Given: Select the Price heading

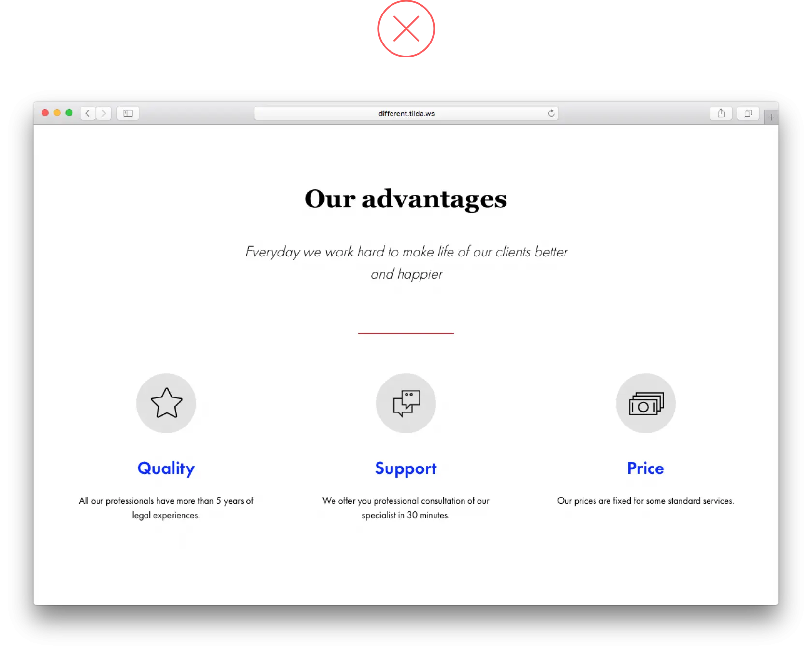Looking at the screenshot, I should pos(646,468).
